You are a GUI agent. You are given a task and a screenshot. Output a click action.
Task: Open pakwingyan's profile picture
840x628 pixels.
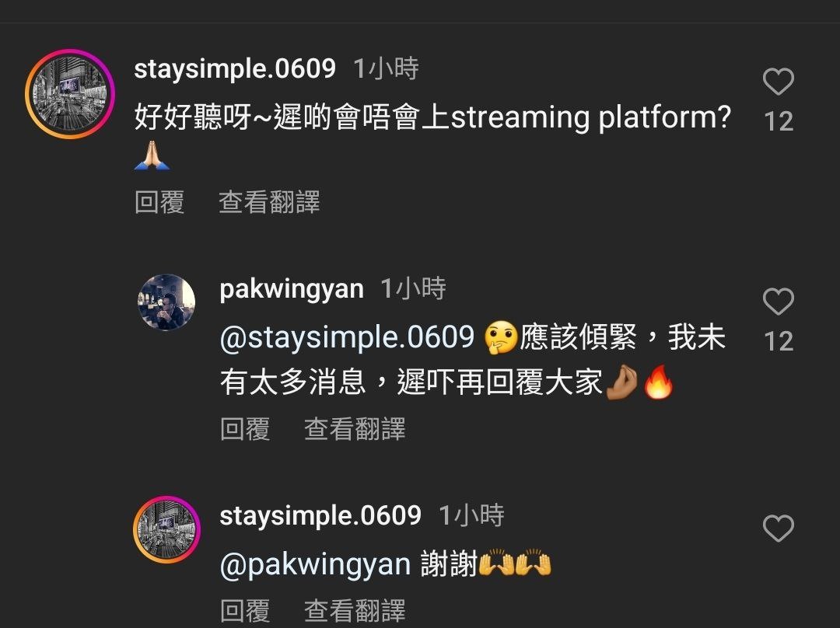coord(166,302)
